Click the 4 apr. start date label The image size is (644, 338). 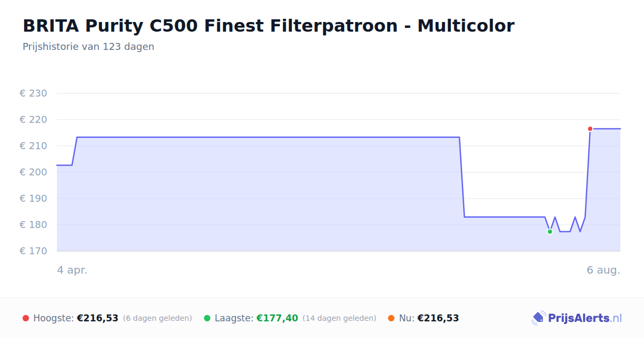(72, 270)
